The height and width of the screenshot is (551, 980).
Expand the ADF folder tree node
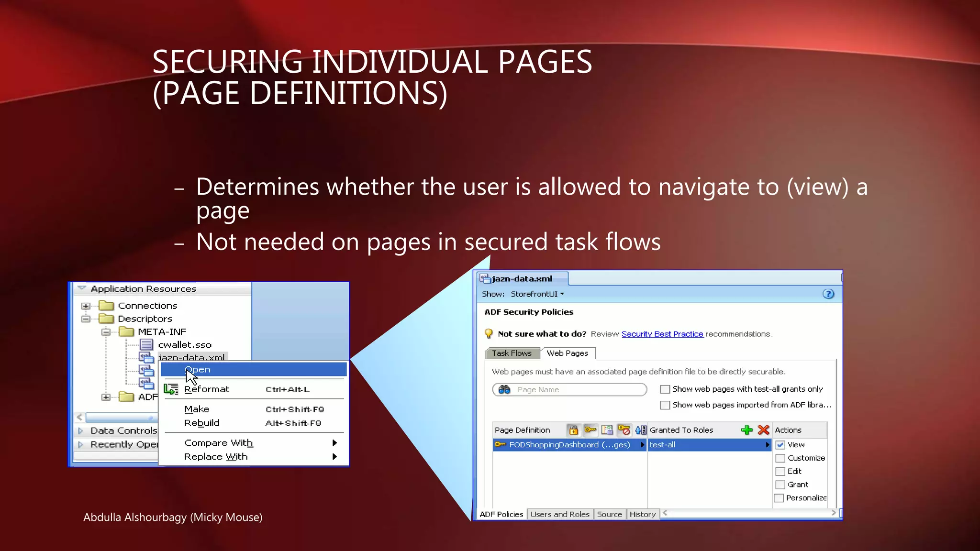click(x=106, y=397)
